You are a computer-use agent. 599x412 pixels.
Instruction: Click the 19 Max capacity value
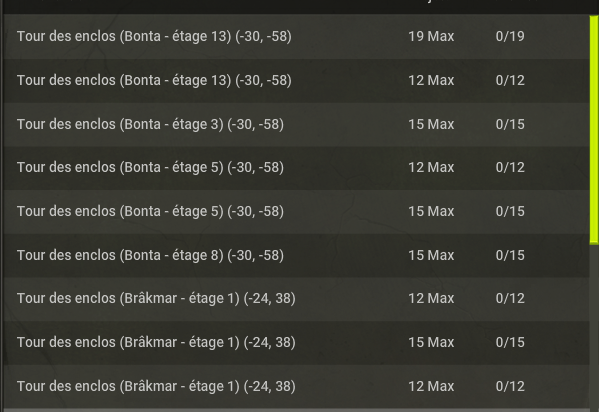tap(431, 36)
